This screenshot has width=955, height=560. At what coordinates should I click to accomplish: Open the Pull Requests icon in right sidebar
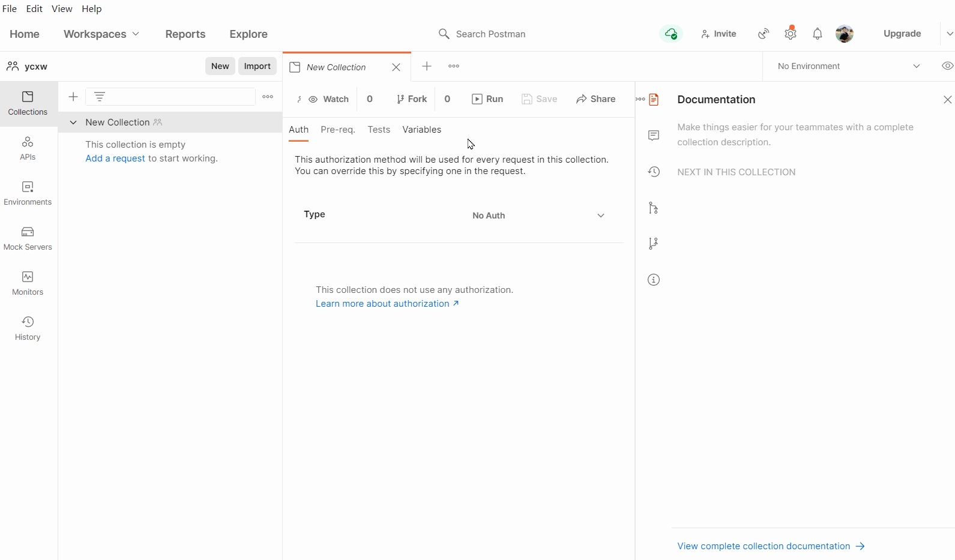pos(654,208)
